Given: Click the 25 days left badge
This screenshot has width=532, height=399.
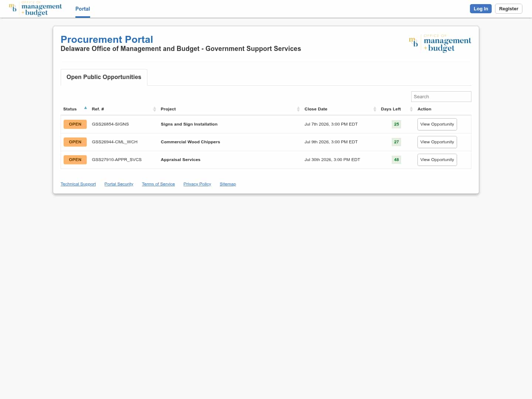Looking at the screenshot, I should [396, 125].
